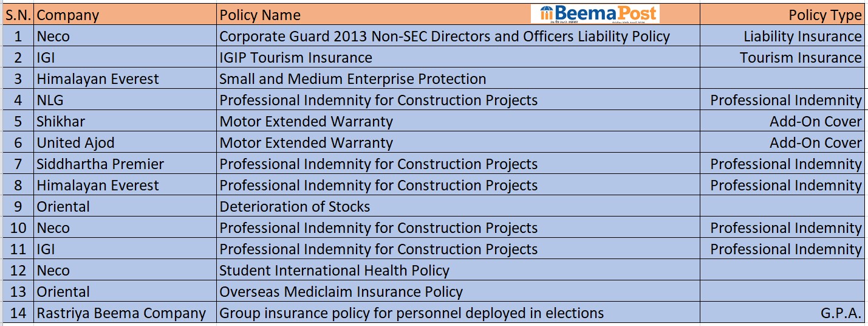Viewport: 868px width, 326px height.
Task: Select the G.P.A. policy type cell
Action: (x=841, y=313)
